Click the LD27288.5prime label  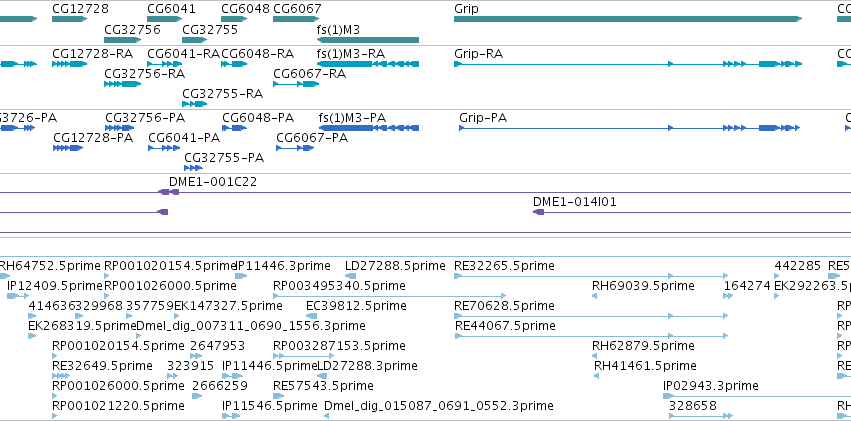[395, 266]
